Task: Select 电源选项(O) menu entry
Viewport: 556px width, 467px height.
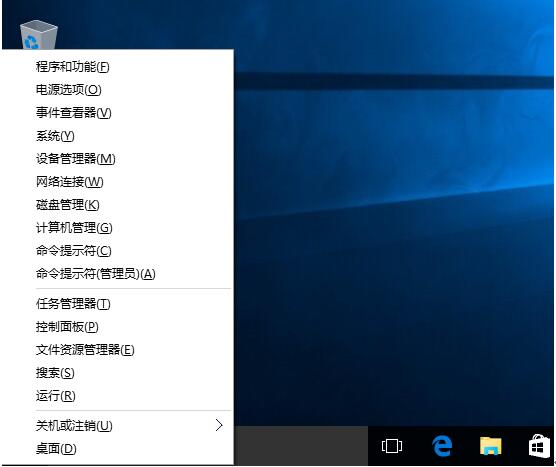Action: pyautogui.click(x=117, y=90)
